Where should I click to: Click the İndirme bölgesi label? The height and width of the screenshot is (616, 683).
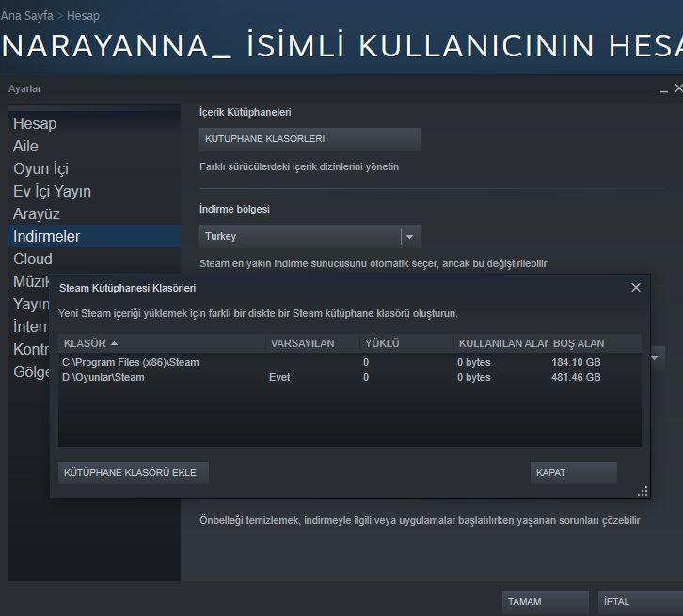234,210
